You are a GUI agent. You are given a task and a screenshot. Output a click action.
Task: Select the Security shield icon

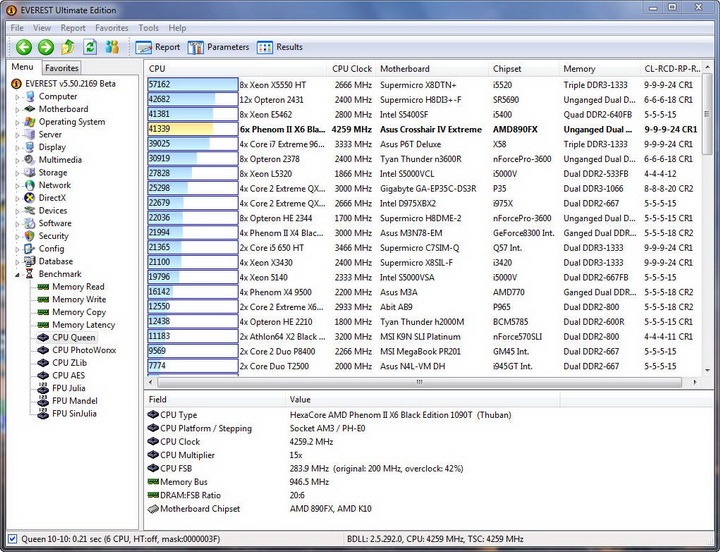click(30, 236)
